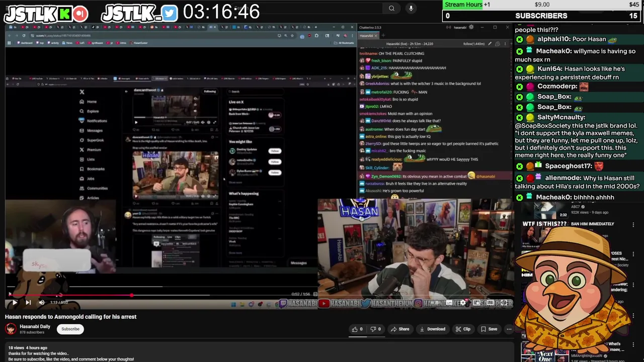Open the BAN HIM IMMEDIATELY recommended video

pos(593,224)
